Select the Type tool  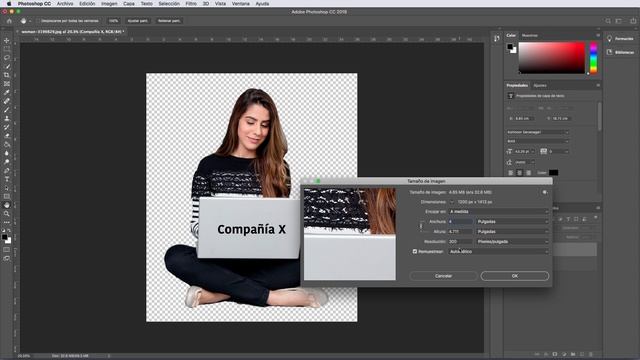7,179
